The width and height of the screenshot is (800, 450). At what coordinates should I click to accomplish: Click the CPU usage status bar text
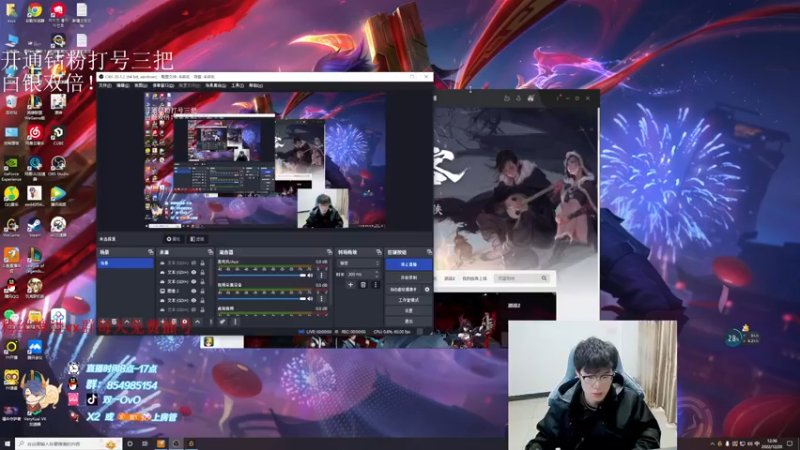(394, 332)
